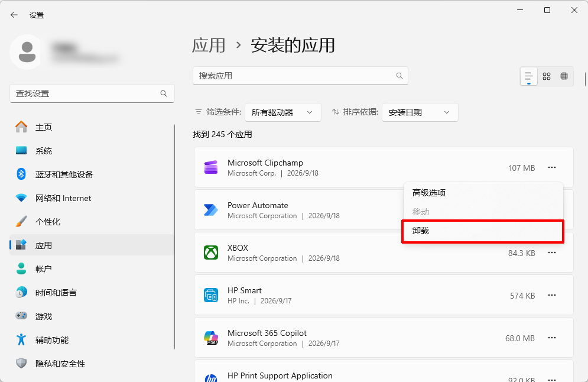Choose 高级选项 from the context menu
The image size is (588, 382).
[x=483, y=193]
